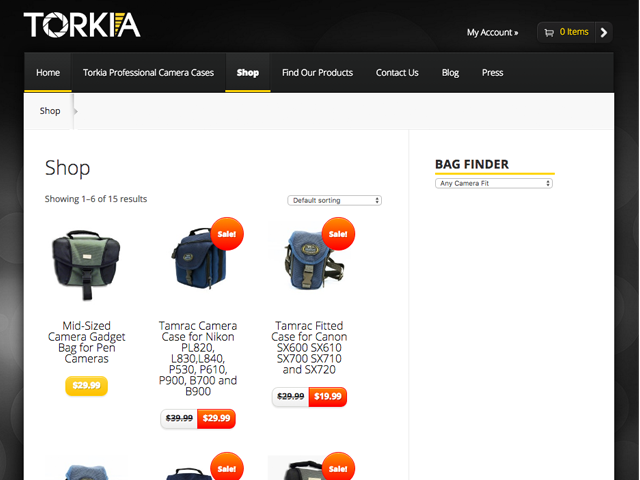Screen dimensions: 640x480
Task: Click the breadcrumb arrow next to Shop
Action: [x=76, y=111]
